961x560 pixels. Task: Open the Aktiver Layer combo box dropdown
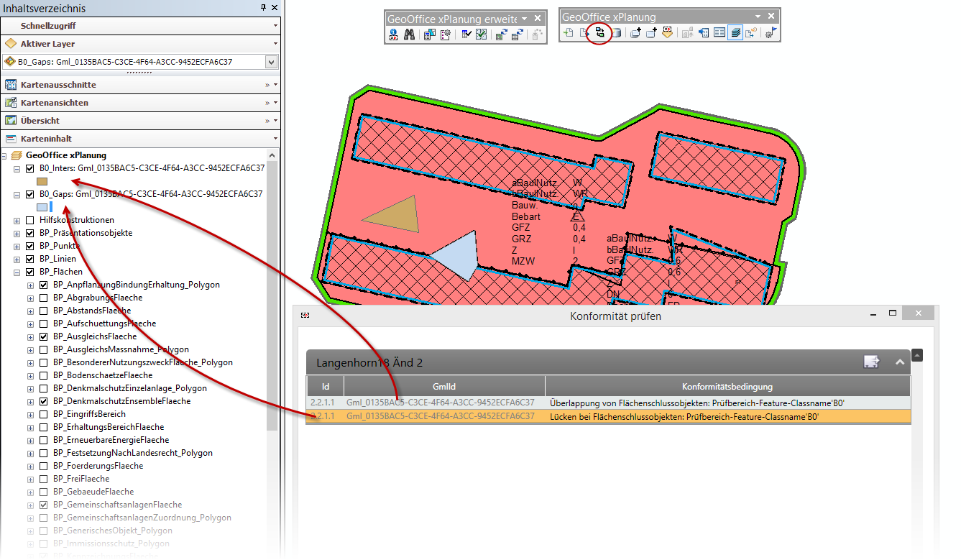[271, 63]
